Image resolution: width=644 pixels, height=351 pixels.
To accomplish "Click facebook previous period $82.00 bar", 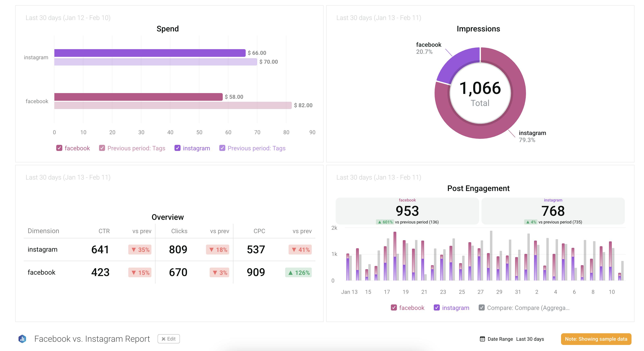I will click(x=173, y=105).
